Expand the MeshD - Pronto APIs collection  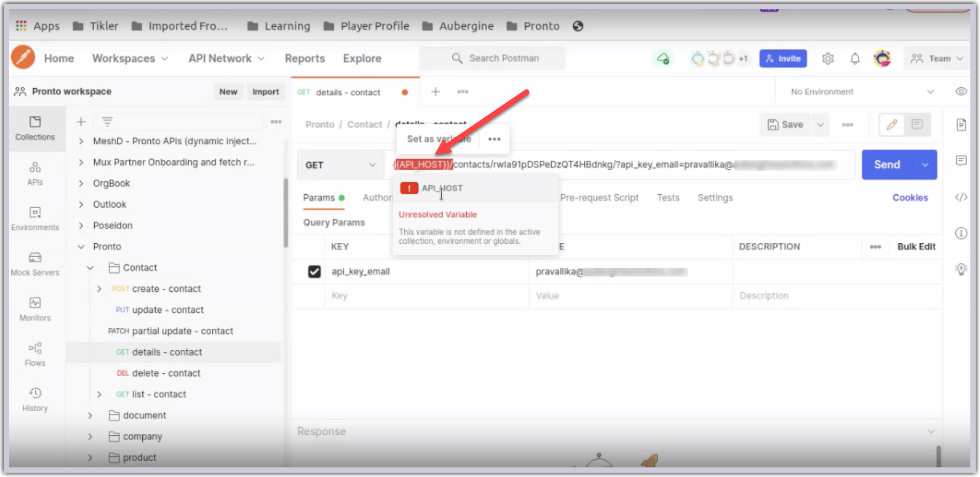pos(81,141)
